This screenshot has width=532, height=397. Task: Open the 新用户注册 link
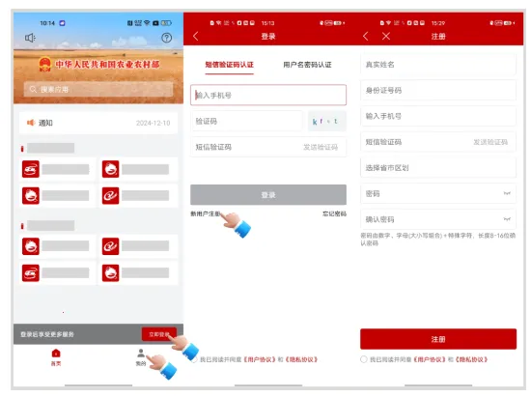click(x=206, y=213)
